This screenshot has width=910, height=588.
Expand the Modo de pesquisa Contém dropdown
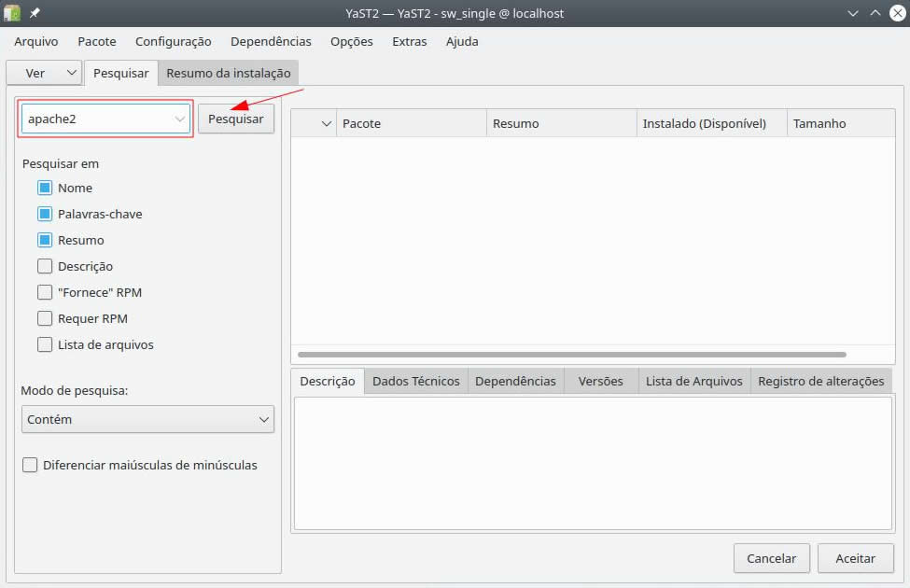click(x=147, y=420)
